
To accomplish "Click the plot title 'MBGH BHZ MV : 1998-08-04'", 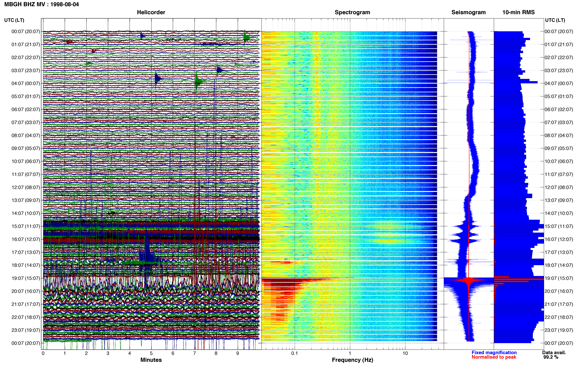I will point(42,4).
